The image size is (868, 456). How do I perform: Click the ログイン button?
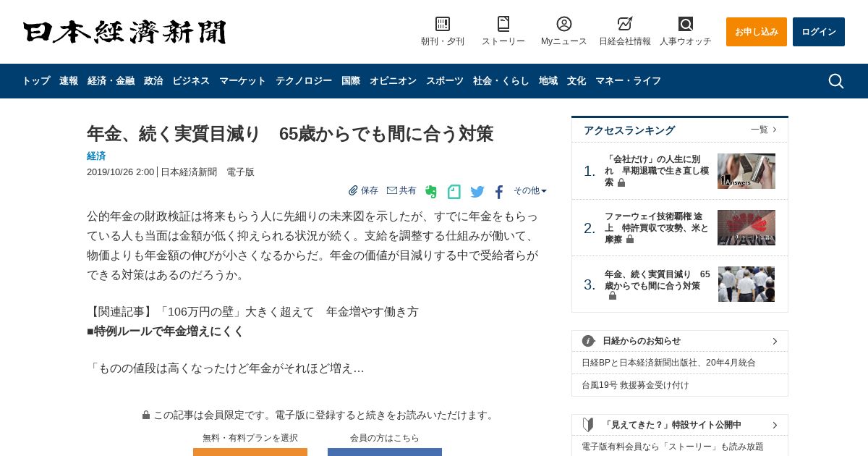coord(819,32)
